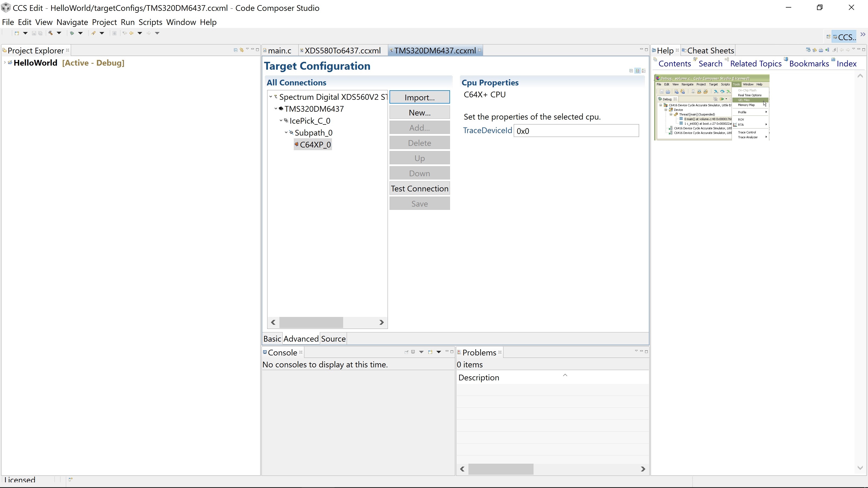Open Debug bug dropdown arrow

81,33
